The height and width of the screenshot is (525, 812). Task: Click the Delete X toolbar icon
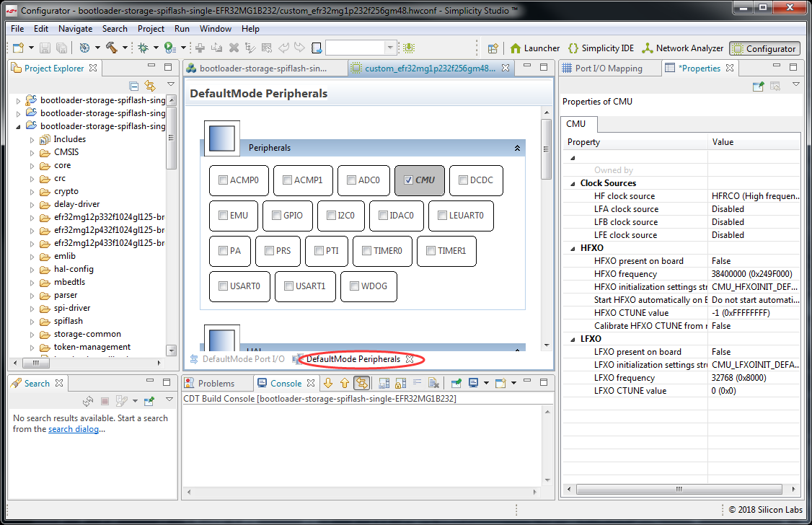234,48
